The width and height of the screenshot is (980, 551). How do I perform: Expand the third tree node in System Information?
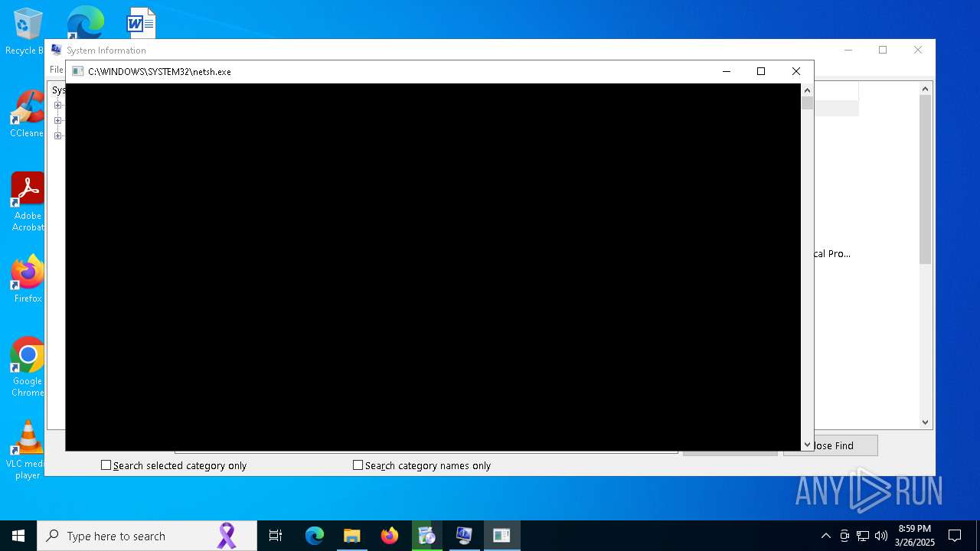coord(57,135)
